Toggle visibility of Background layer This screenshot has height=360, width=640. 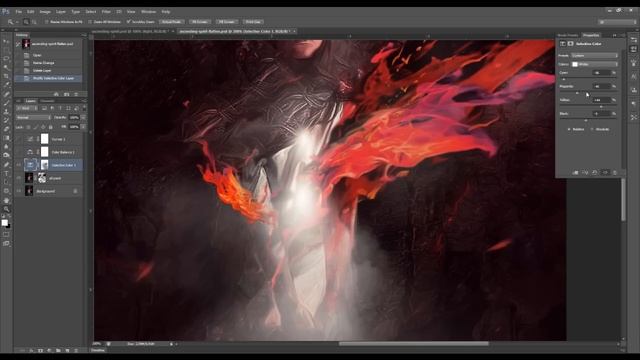[x=19, y=191]
